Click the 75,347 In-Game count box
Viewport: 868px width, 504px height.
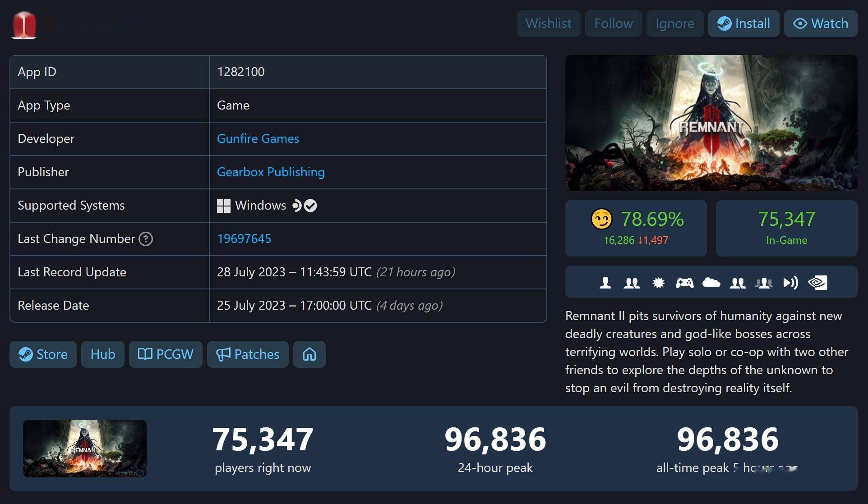tap(786, 229)
